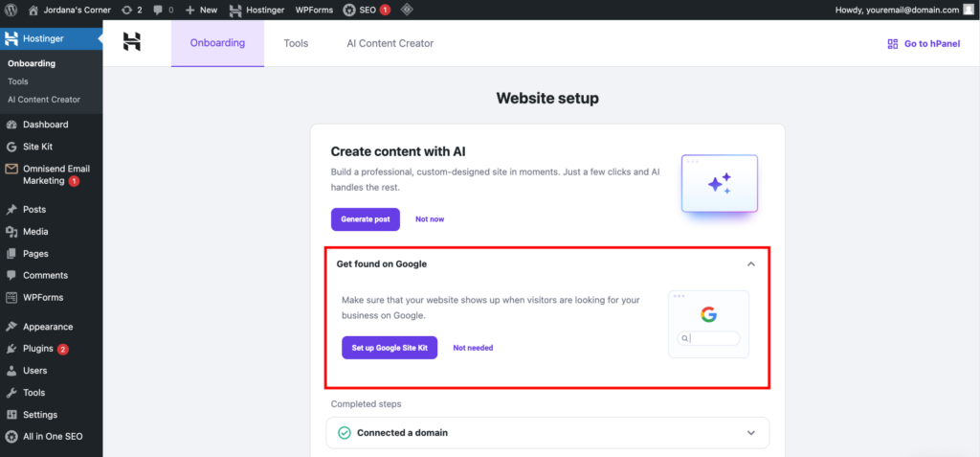The width and height of the screenshot is (980, 457).
Task: Click the comments bubble icon
Action: click(x=160, y=10)
